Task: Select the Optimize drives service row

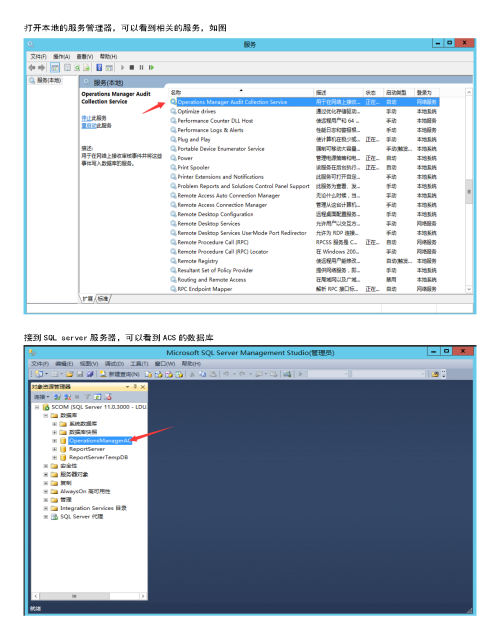Action: pyautogui.click(x=304, y=112)
